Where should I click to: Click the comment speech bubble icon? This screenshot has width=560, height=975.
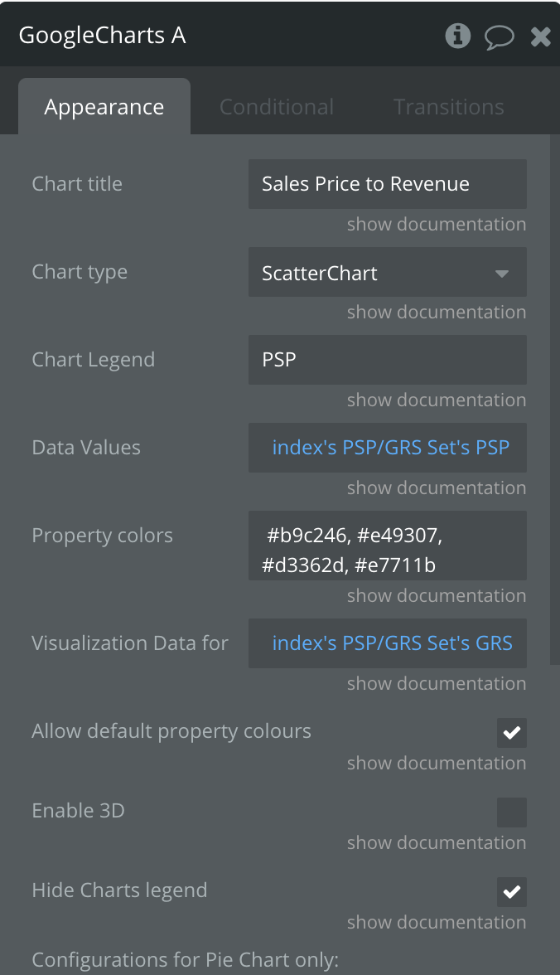click(499, 36)
